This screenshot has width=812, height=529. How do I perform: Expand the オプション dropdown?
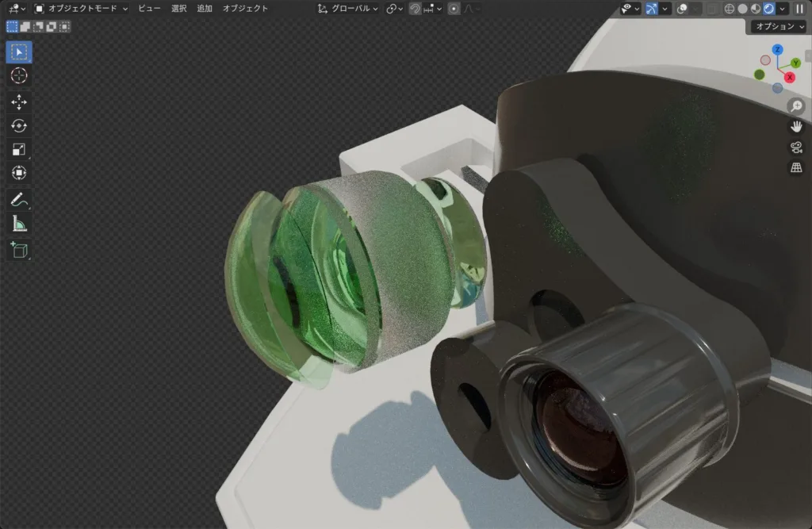[777, 26]
